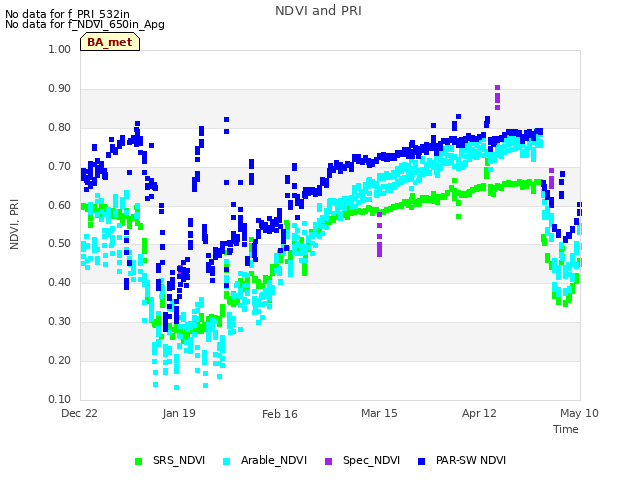Click the 0.20 y-axis tick label
Viewport: 640px width, 480px height.
click(60, 360)
